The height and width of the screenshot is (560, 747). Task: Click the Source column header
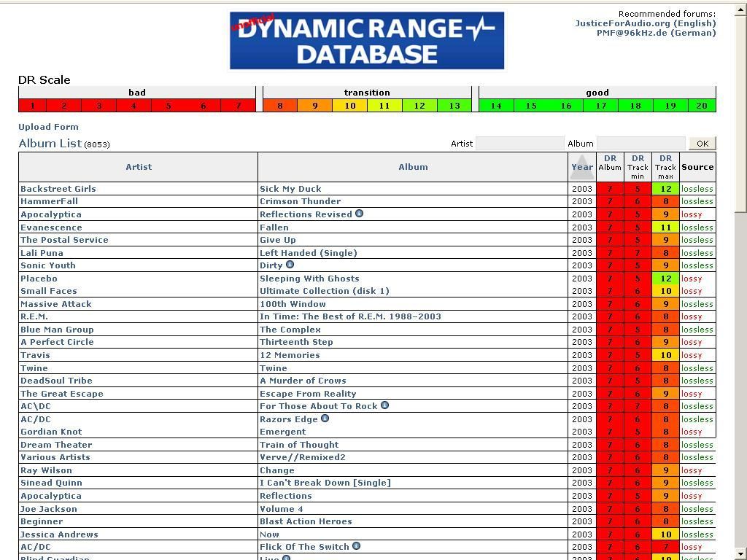pos(697,167)
